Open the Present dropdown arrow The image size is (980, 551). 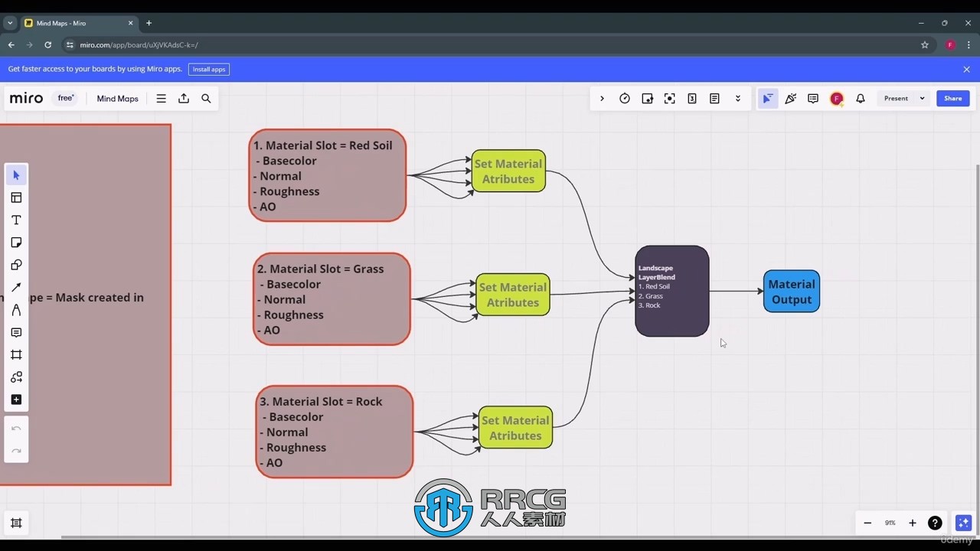pos(922,99)
